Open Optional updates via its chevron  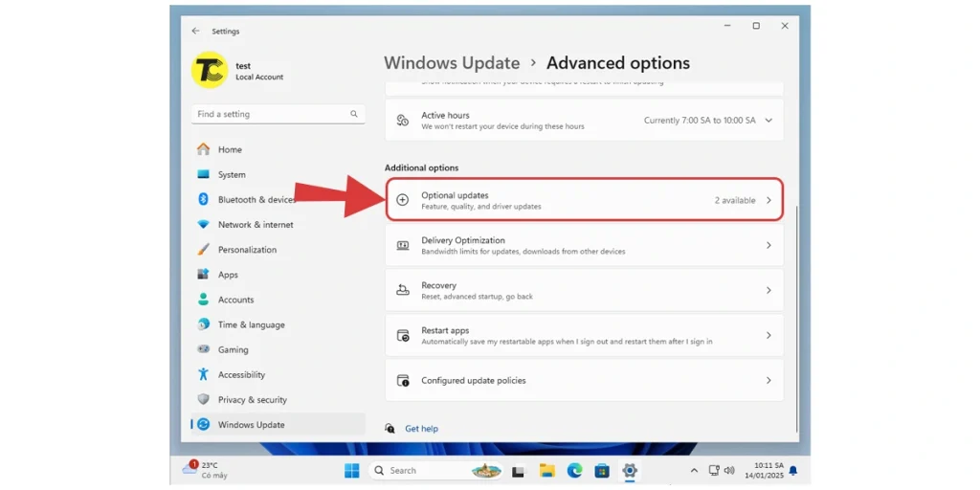click(768, 200)
